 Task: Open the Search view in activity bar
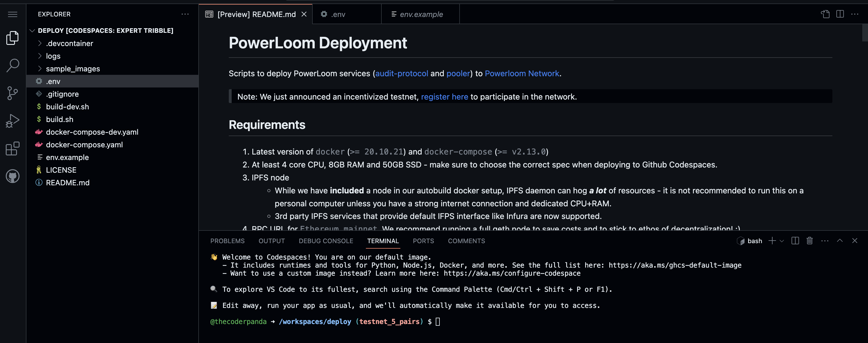(12, 65)
